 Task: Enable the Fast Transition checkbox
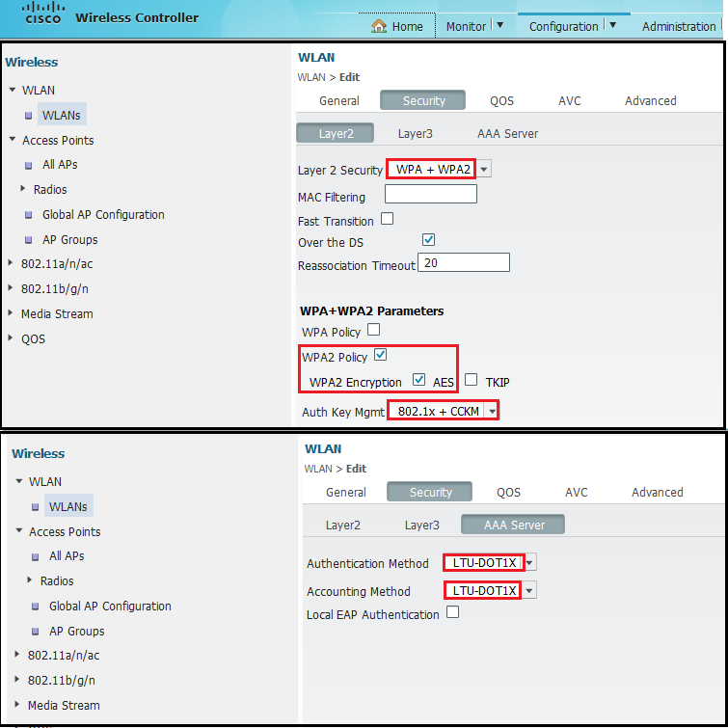click(387, 219)
